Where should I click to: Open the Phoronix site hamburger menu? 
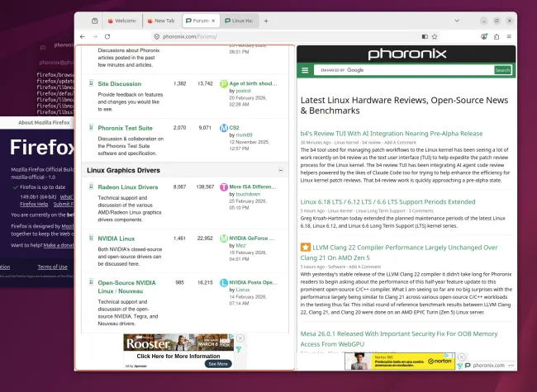point(305,70)
